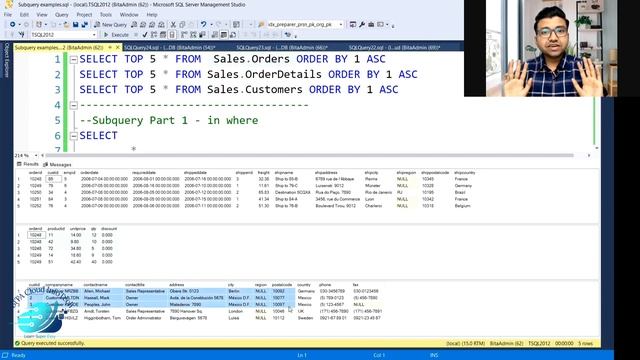Open the Tools menu

106,15
